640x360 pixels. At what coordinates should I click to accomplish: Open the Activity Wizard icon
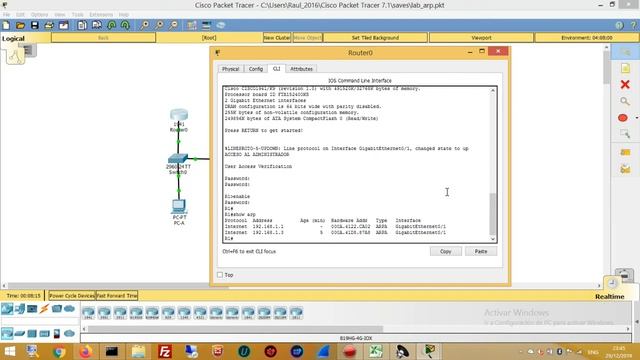click(64, 25)
